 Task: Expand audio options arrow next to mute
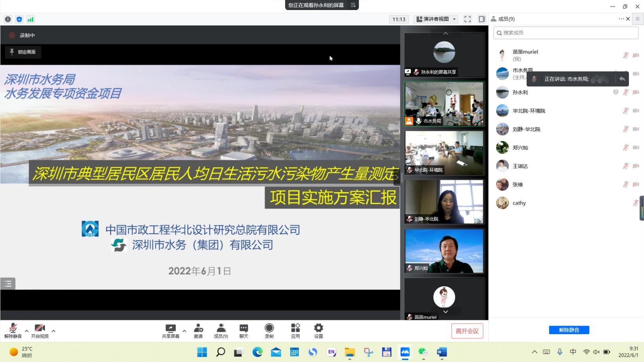(27, 331)
